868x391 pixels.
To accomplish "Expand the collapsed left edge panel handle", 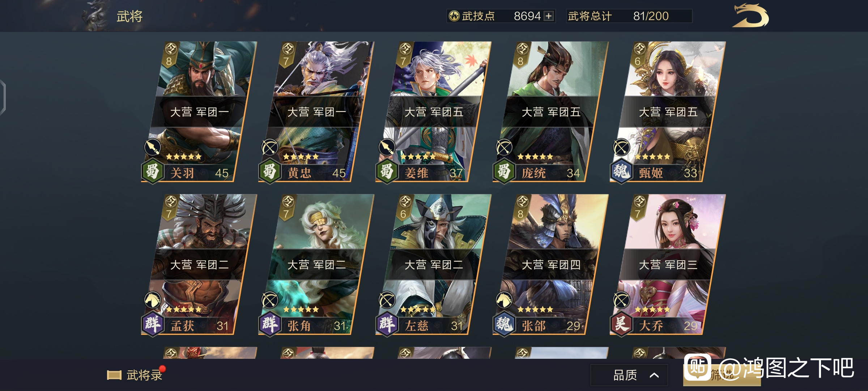I will pos(3,98).
